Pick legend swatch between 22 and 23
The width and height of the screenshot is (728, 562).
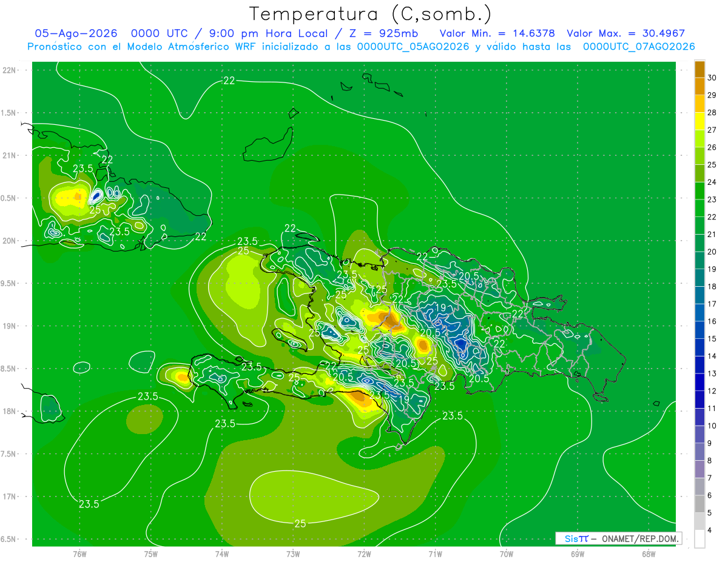click(699, 208)
